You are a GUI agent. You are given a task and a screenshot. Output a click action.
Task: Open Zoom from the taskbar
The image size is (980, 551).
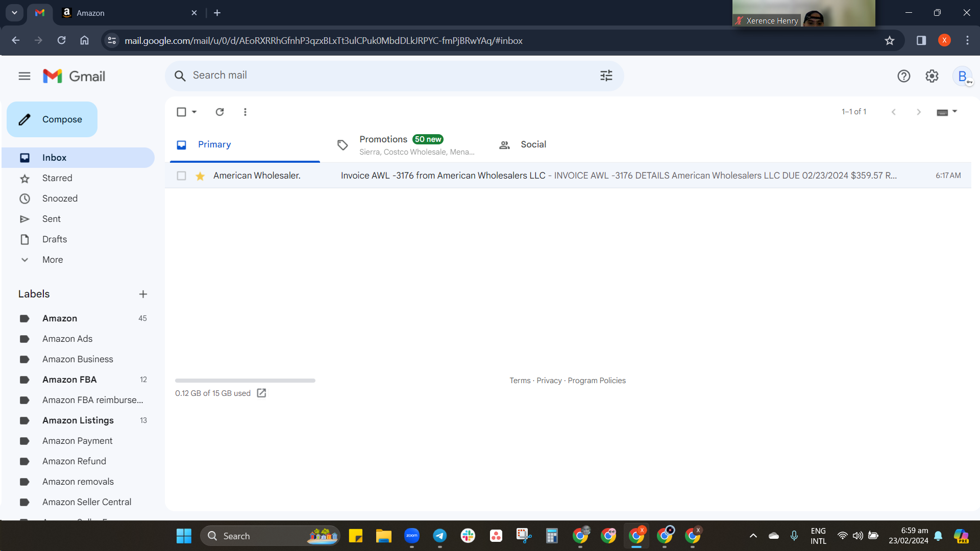tap(411, 536)
